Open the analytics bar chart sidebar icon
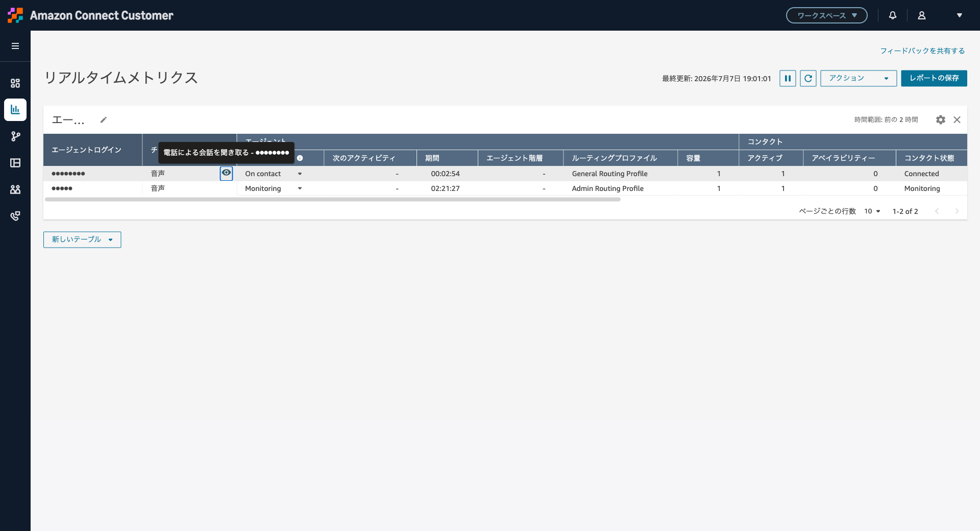980x531 pixels. tap(15, 110)
